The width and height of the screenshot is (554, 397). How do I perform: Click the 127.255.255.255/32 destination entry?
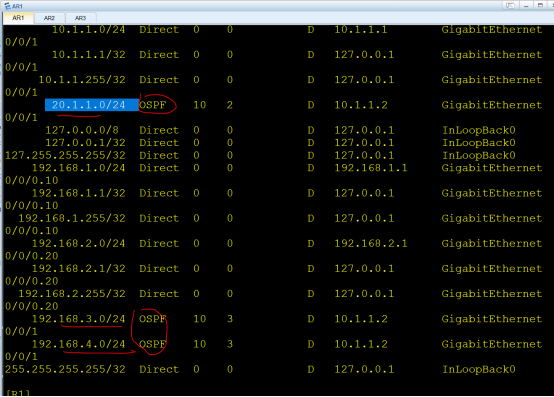pos(65,155)
